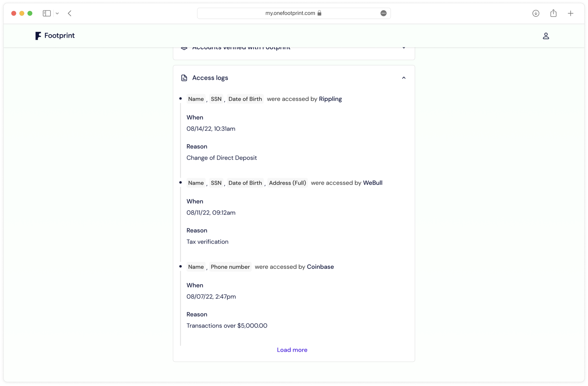The image size is (588, 386).
Task: Toggle the browser sidebar icon
Action: point(47,13)
